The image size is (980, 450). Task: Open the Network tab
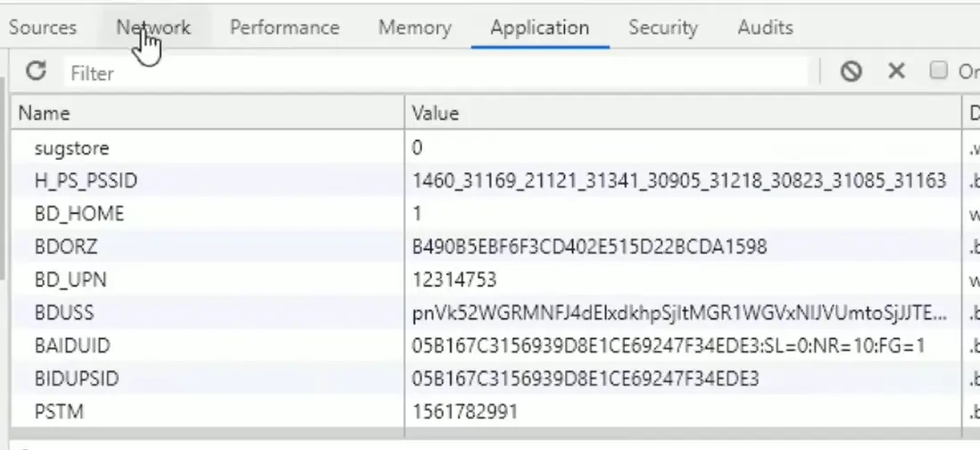[154, 28]
